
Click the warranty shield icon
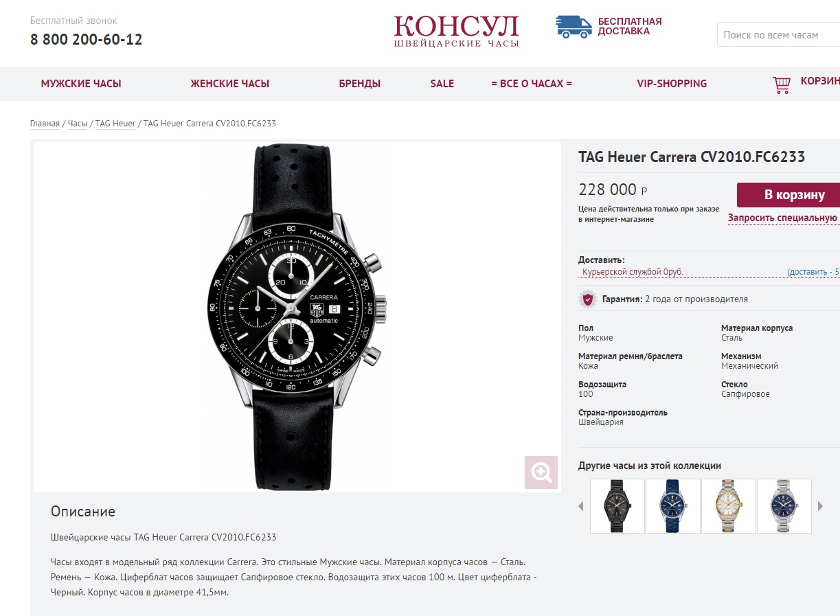(587, 299)
